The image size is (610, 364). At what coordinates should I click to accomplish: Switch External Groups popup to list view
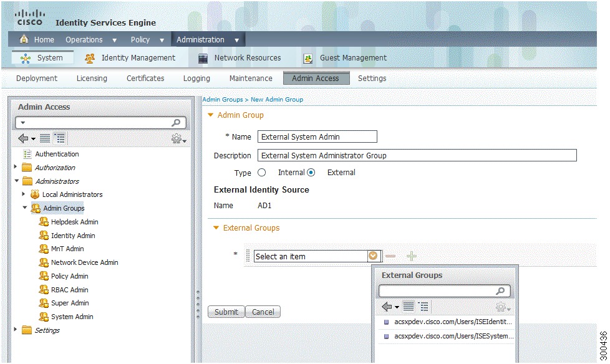tap(408, 307)
